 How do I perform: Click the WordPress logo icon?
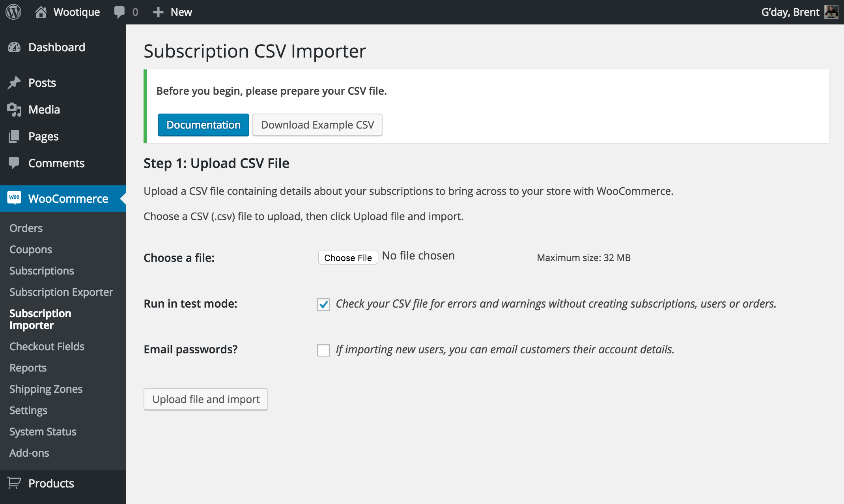[x=13, y=12]
